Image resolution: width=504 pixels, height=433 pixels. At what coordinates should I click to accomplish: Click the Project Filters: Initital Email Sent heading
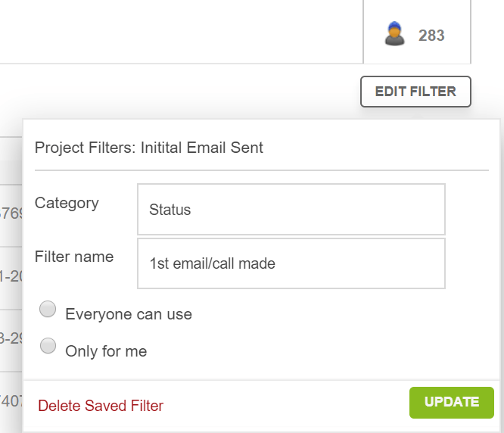[x=149, y=148]
